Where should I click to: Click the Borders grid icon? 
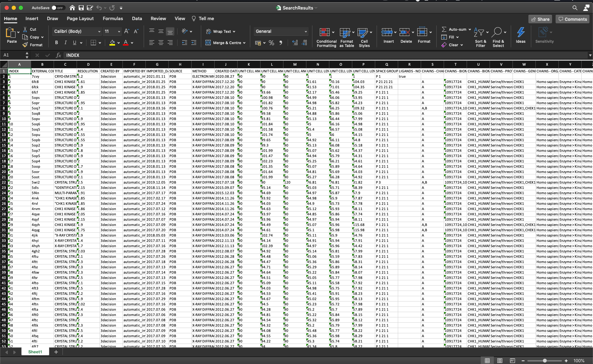93,43
